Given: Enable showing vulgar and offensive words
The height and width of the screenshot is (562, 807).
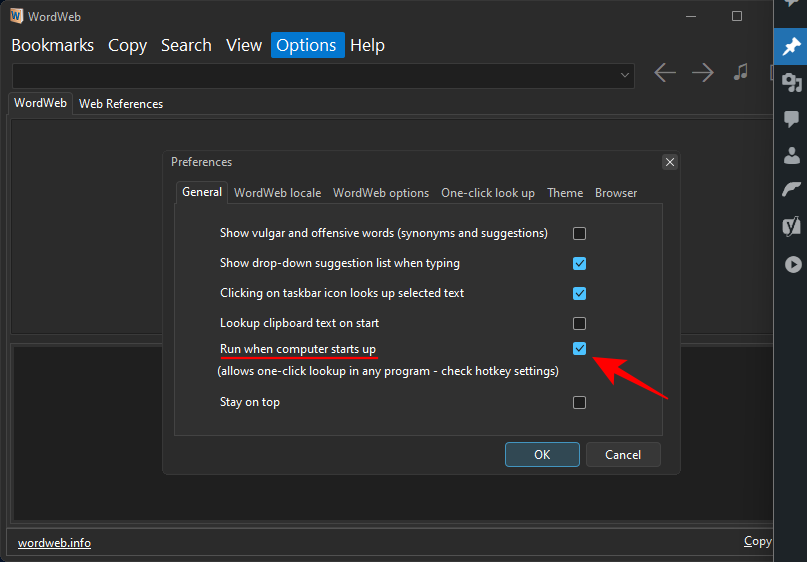Looking at the screenshot, I should pos(579,233).
